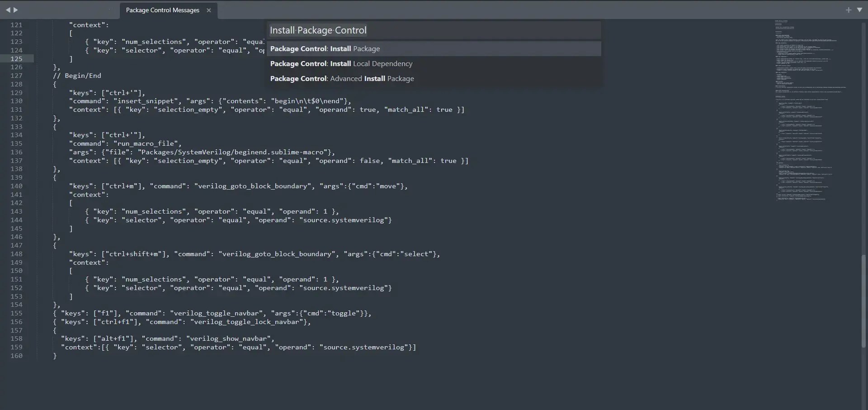Screen dimensions: 868x410
Task: Click the forward navigation arrow
Action: (x=15, y=10)
